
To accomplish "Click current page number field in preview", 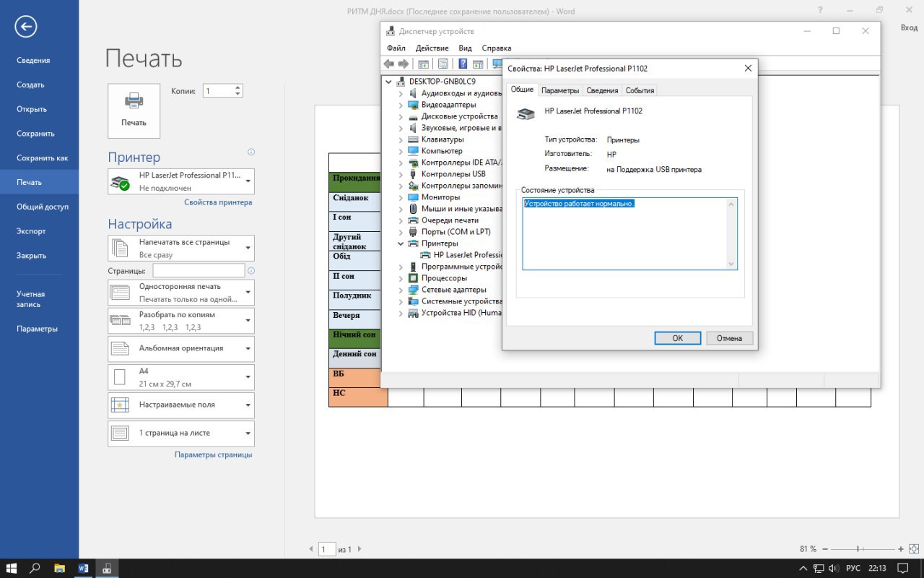I will (327, 549).
